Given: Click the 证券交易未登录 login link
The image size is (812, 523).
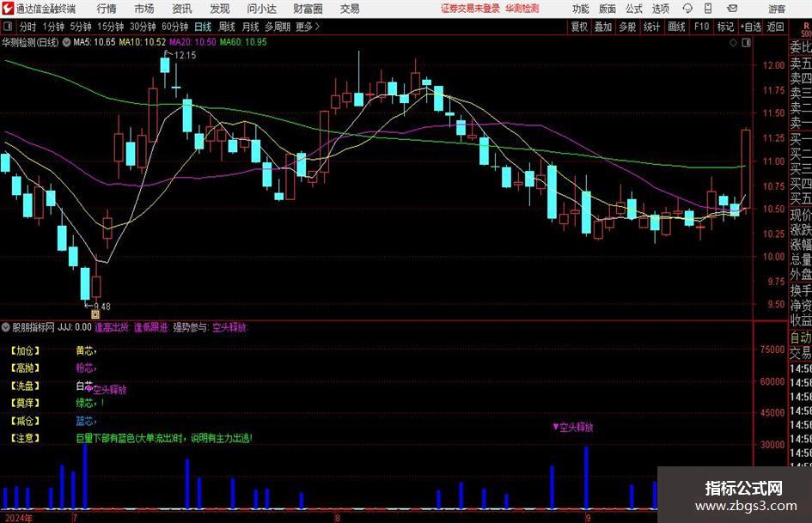Looking at the screenshot, I should (470, 9).
